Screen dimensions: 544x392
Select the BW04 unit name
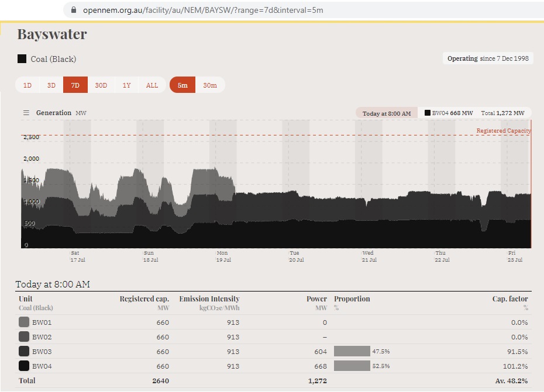pos(42,366)
